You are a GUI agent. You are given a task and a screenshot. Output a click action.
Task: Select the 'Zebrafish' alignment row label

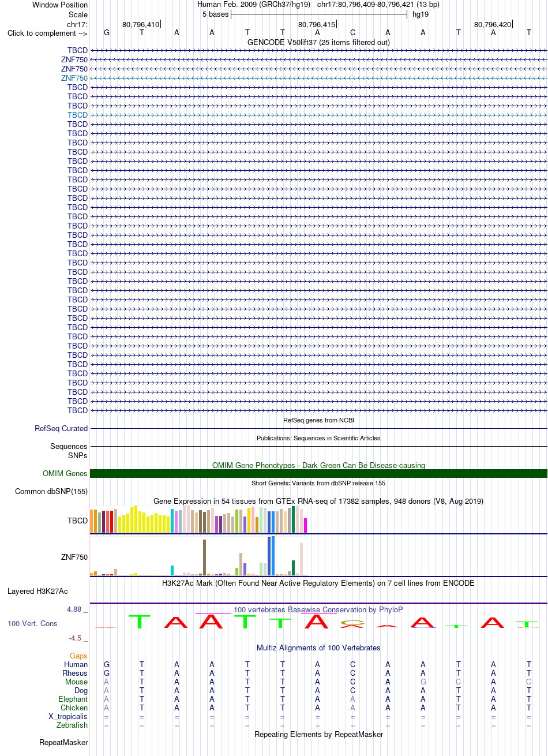[72, 725]
